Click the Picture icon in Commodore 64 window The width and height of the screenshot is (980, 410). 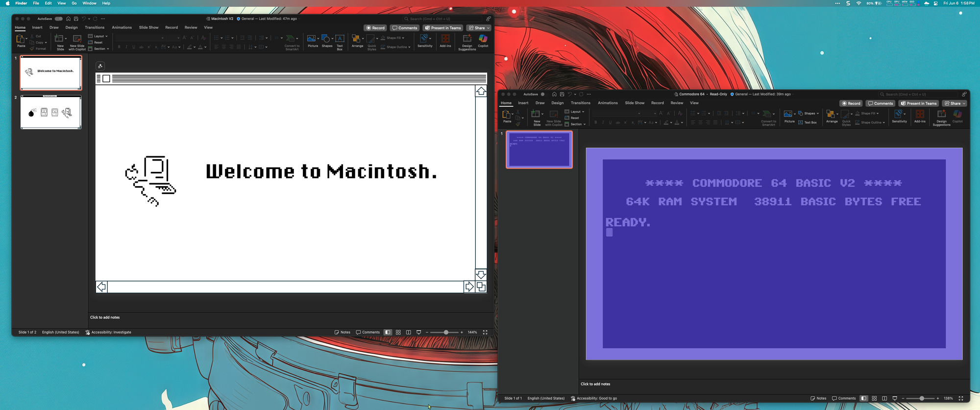[788, 114]
